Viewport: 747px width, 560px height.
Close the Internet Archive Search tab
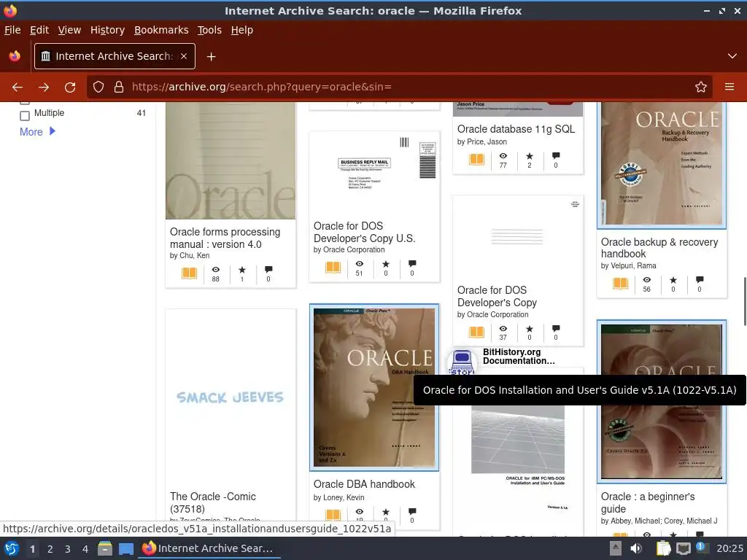(184, 56)
